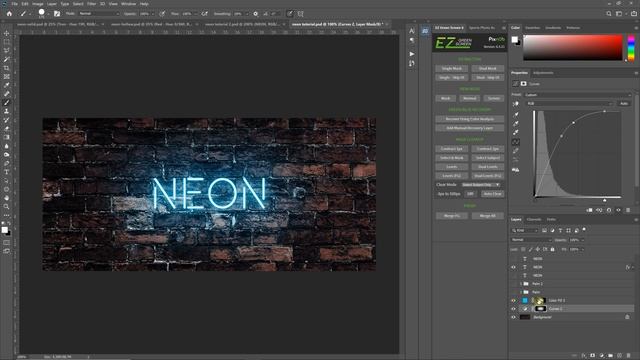Pick the gray point eyedropper in Curves
The image size is (640, 360).
click(516, 123)
